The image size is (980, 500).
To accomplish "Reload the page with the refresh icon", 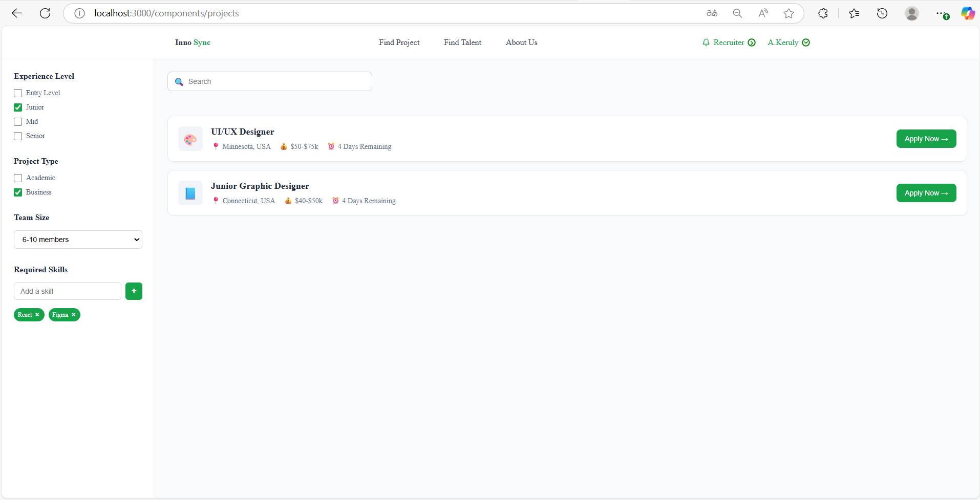I will pos(45,13).
